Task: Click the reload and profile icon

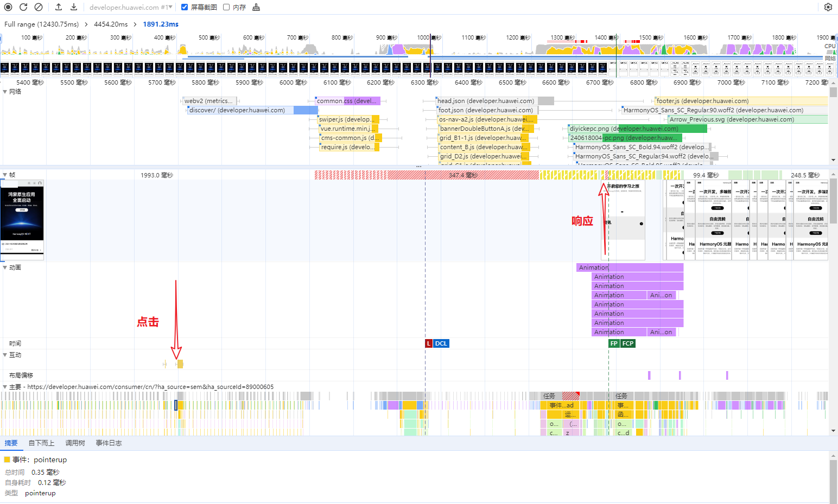Action: [23, 7]
